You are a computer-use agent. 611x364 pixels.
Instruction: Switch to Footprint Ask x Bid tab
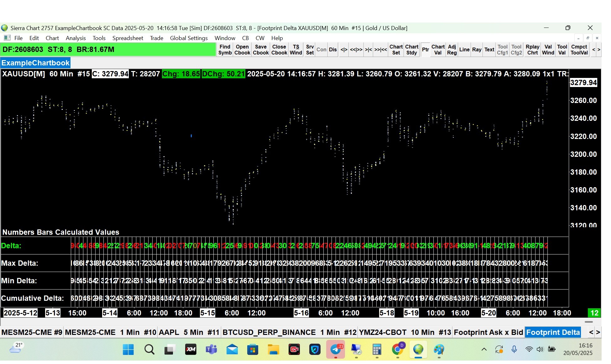click(488, 332)
